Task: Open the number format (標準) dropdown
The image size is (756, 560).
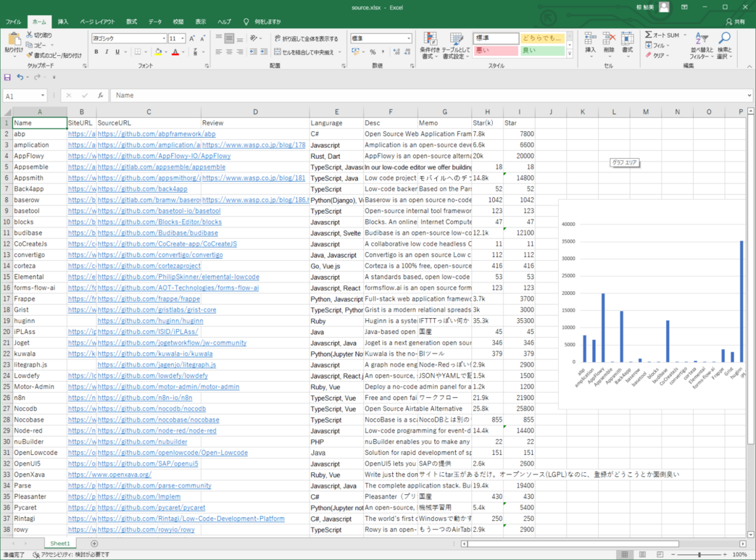Action: [x=409, y=38]
